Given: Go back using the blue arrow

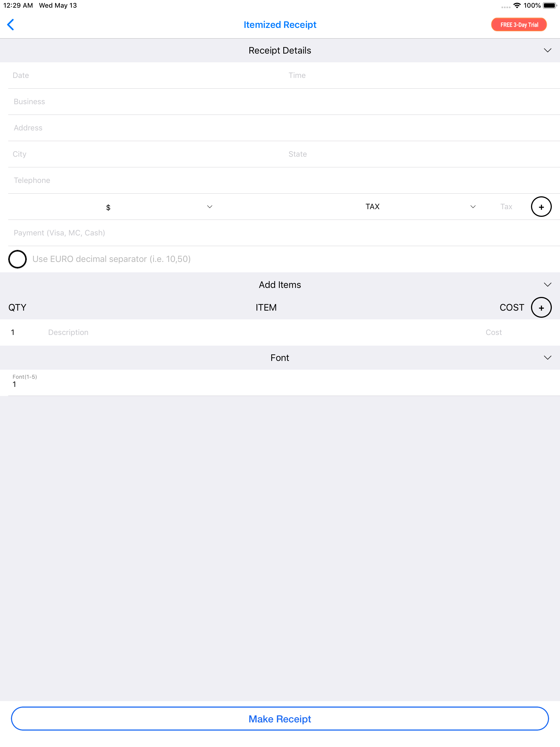Looking at the screenshot, I should (x=11, y=25).
